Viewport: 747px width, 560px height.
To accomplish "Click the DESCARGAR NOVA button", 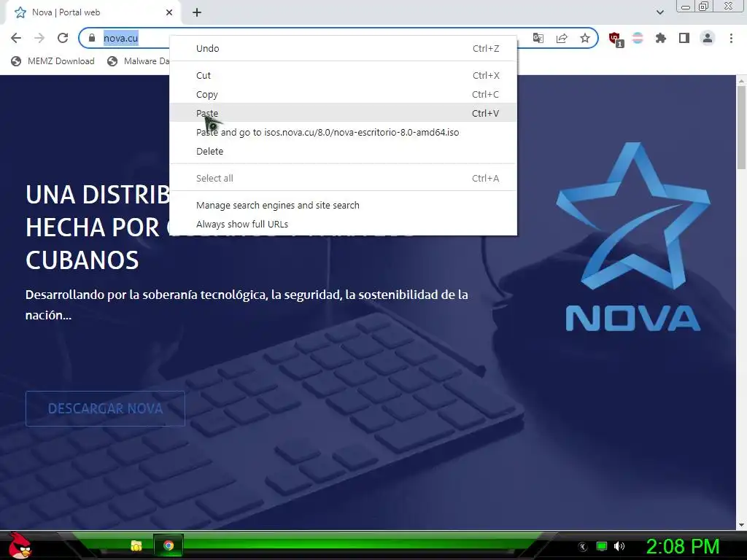I will click(x=105, y=408).
